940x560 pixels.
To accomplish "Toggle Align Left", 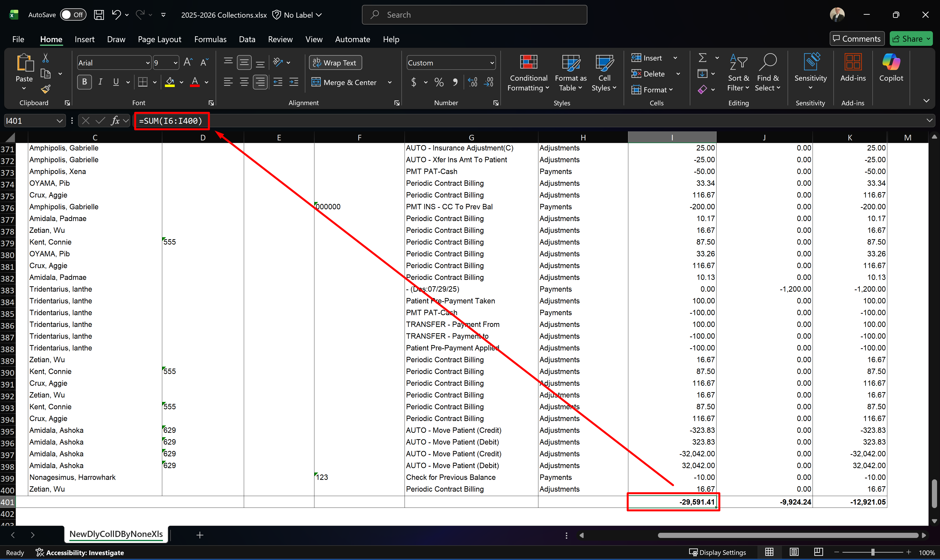I will (x=228, y=82).
